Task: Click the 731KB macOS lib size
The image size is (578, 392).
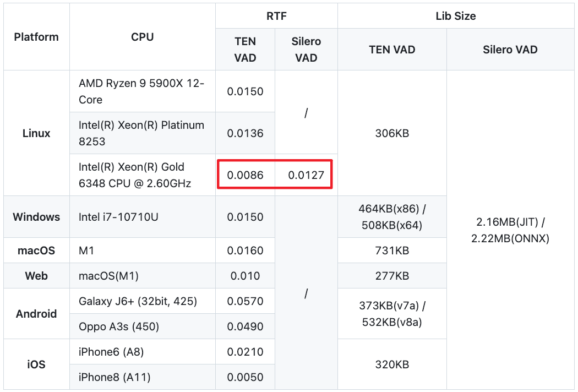Action: click(x=391, y=251)
